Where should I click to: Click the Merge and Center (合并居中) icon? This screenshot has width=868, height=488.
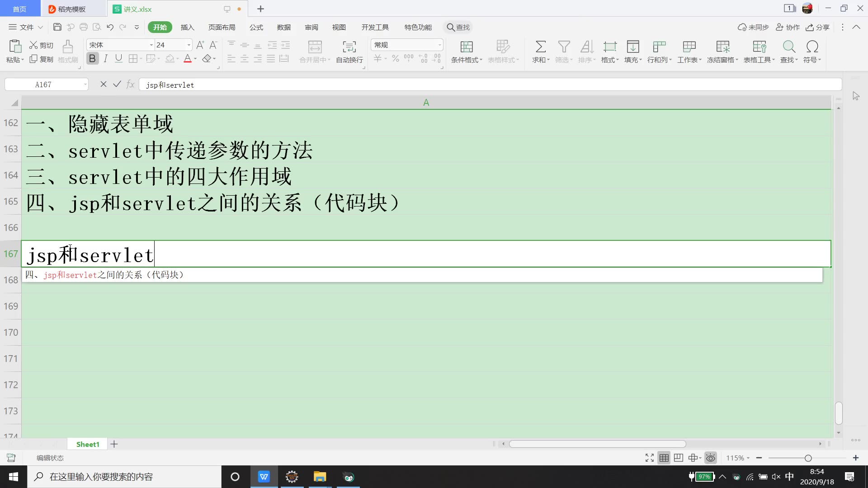tap(315, 51)
